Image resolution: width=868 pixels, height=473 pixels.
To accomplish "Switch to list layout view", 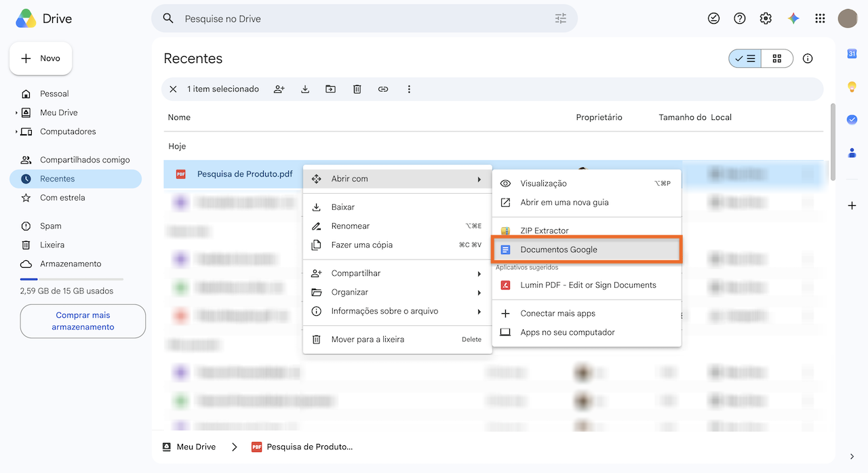I will (x=745, y=58).
